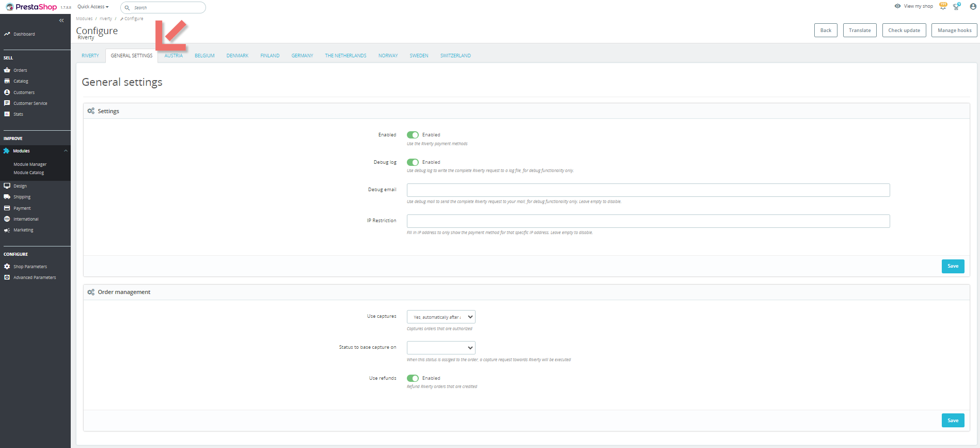This screenshot has width=980, height=448.
Task: Switch to the Germany tab
Action: pyautogui.click(x=302, y=56)
